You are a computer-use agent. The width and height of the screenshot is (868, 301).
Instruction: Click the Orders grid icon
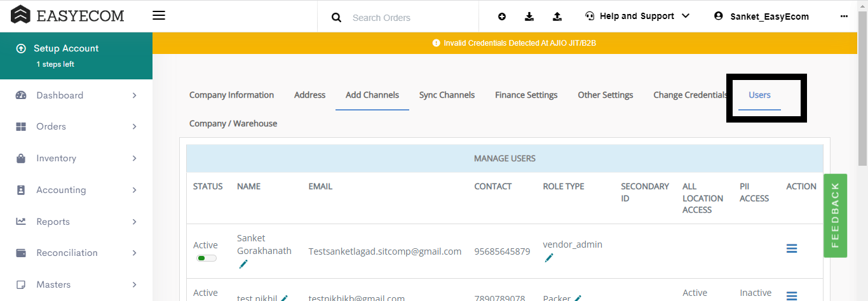21,126
